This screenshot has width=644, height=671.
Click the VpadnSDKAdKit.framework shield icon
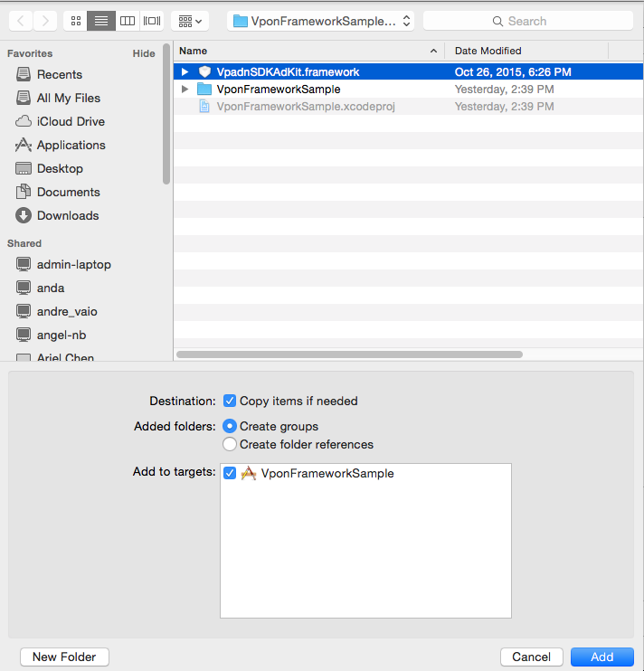click(x=205, y=72)
